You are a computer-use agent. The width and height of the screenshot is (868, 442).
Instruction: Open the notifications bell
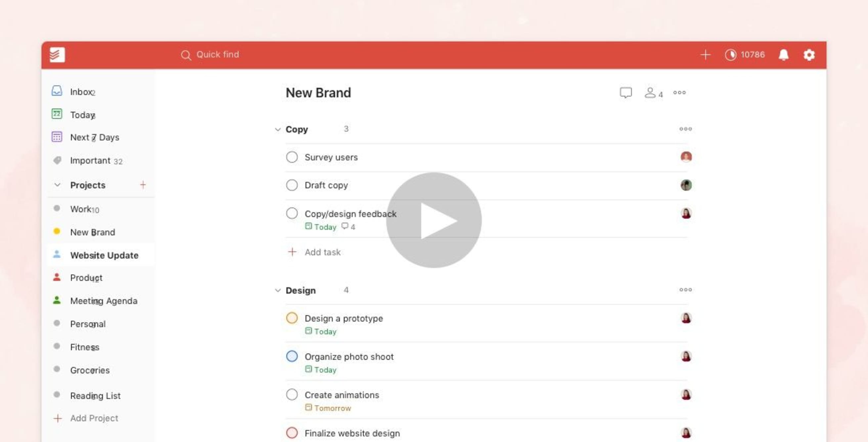[783, 55]
